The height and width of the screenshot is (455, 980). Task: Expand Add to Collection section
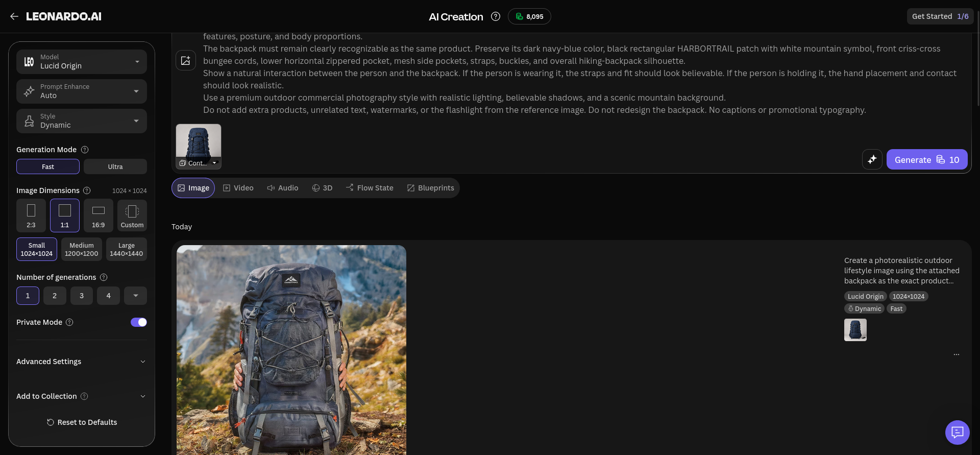point(82,396)
